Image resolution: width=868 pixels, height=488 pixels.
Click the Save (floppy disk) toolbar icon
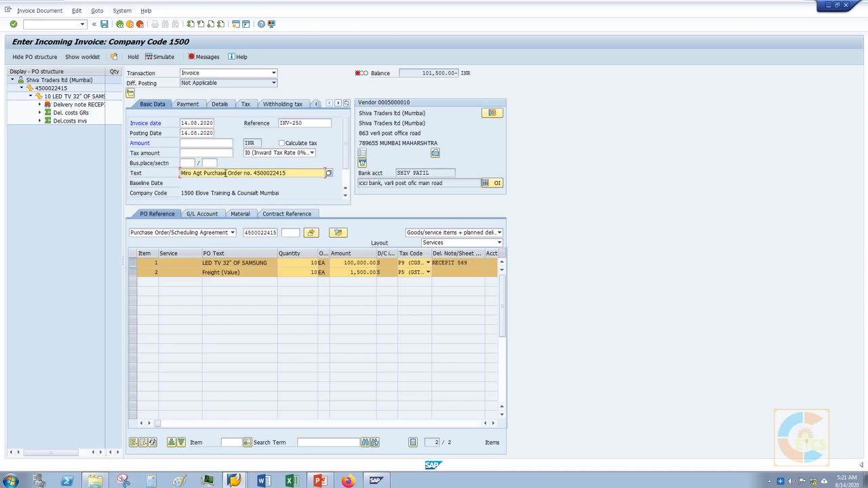[x=104, y=24]
